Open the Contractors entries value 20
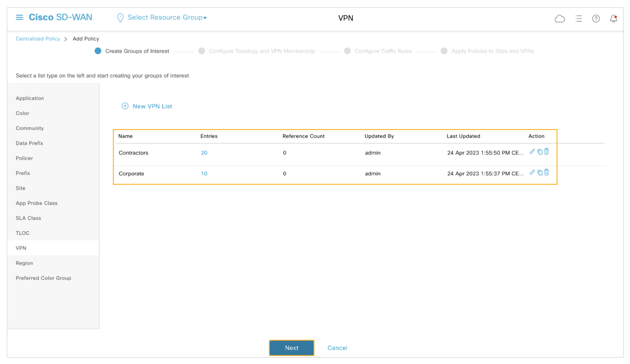630x364 pixels. click(x=204, y=153)
